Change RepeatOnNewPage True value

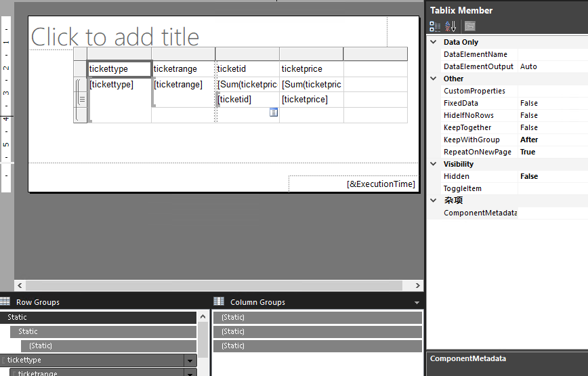(553, 152)
